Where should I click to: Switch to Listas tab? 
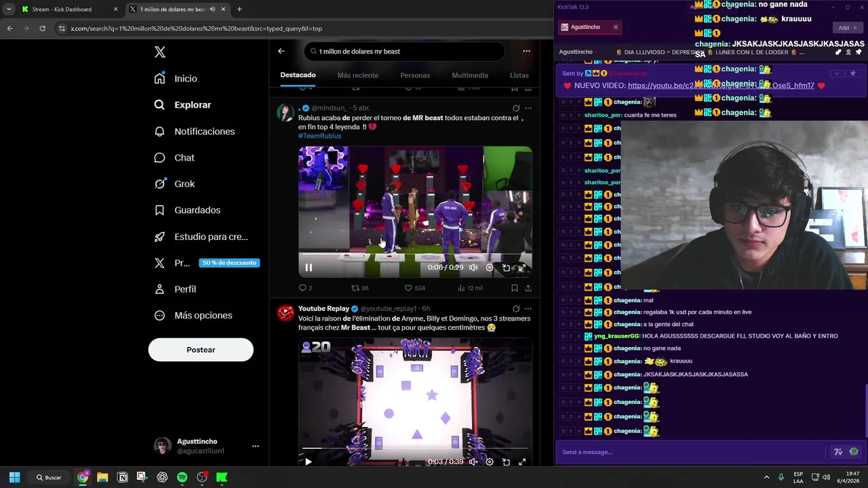coord(519,75)
